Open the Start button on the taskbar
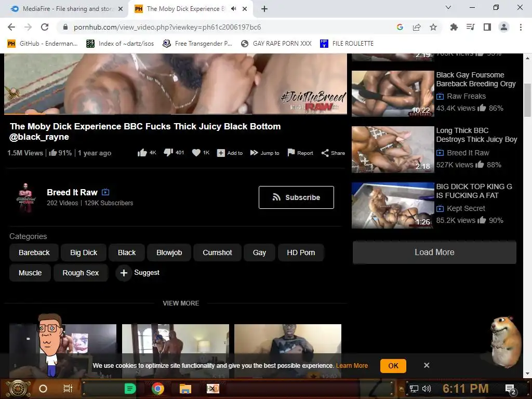This screenshot has width=532, height=399. tap(19, 389)
